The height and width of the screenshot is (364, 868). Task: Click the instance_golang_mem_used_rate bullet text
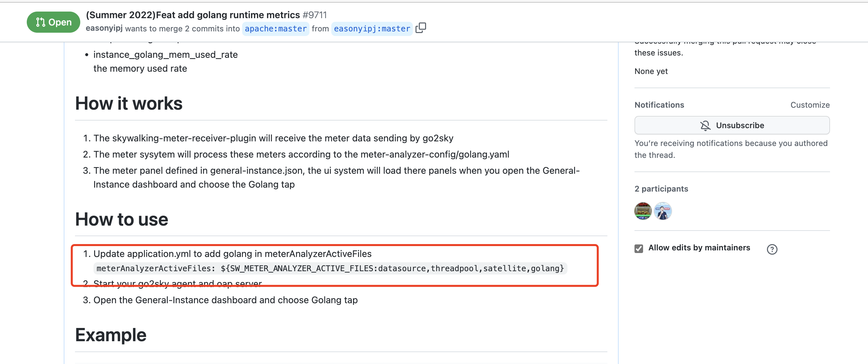point(165,55)
